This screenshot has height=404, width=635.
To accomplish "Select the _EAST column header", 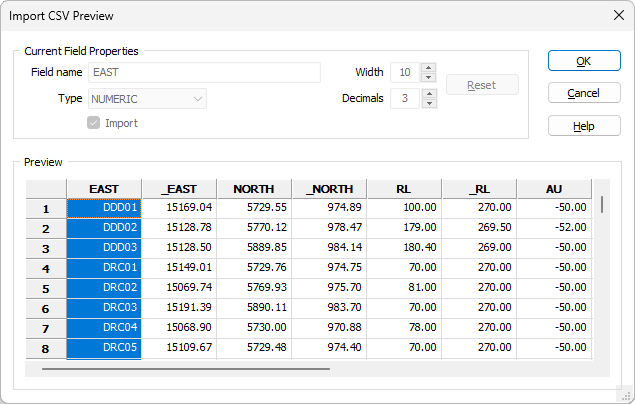I will coord(179,188).
